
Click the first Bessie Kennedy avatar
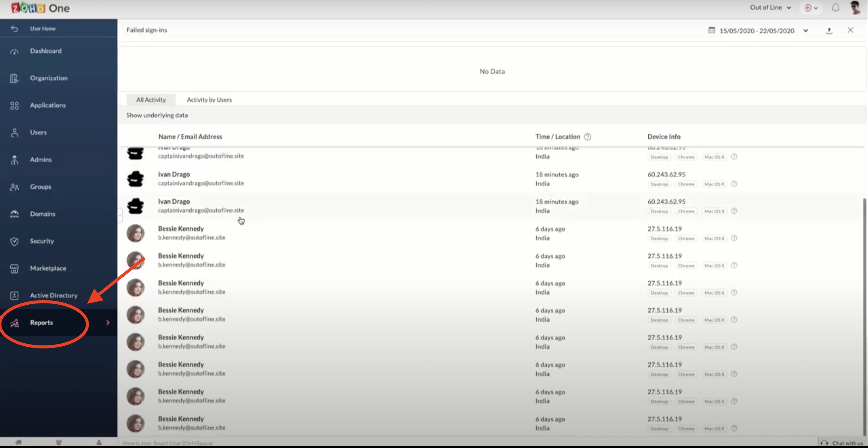point(135,234)
